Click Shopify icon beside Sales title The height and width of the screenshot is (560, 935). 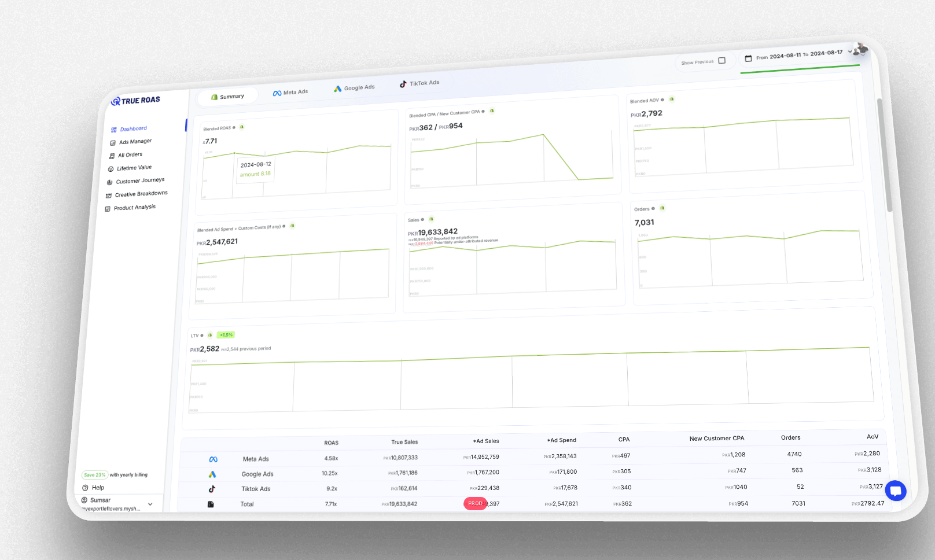tap(431, 219)
